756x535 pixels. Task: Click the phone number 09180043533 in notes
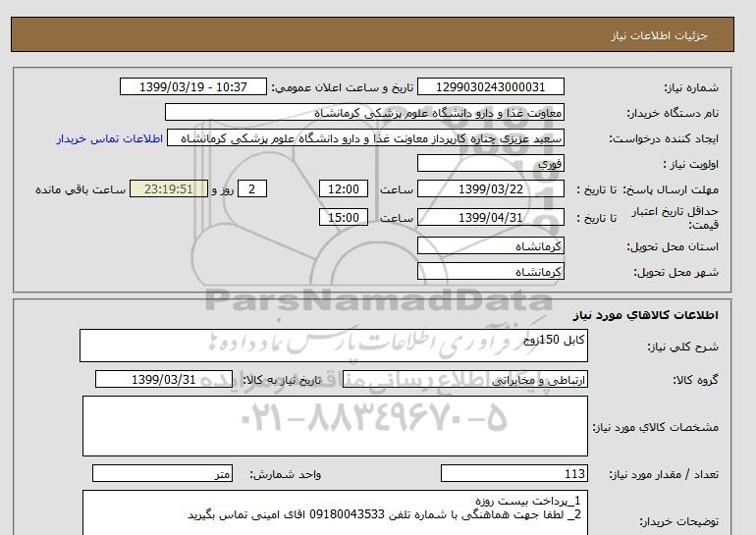click(x=347, y=514)
